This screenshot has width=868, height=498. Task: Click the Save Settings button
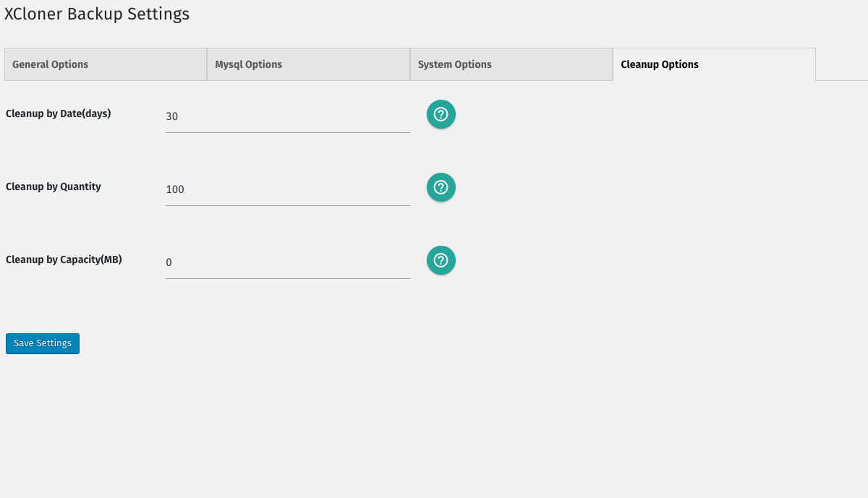[43, 343]
